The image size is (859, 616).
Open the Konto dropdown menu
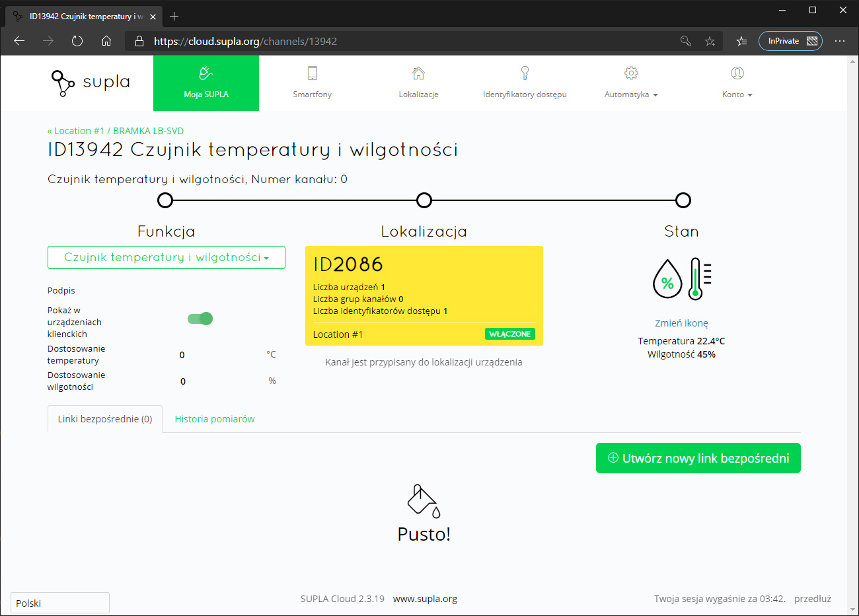pos(737,95)
